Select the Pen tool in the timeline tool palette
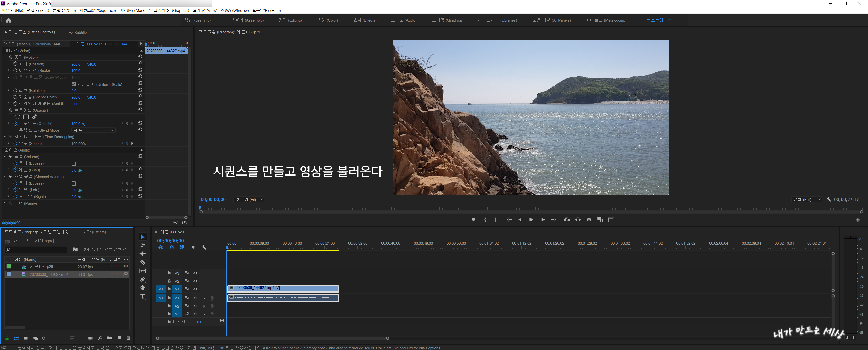 (x=143, y=279)
